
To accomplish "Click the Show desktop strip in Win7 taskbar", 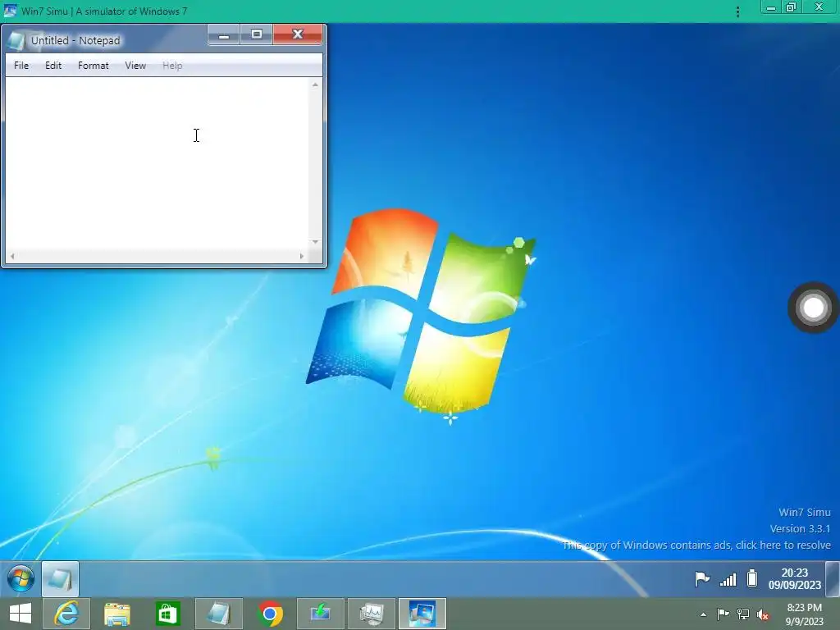I will (x=833, y=578).
